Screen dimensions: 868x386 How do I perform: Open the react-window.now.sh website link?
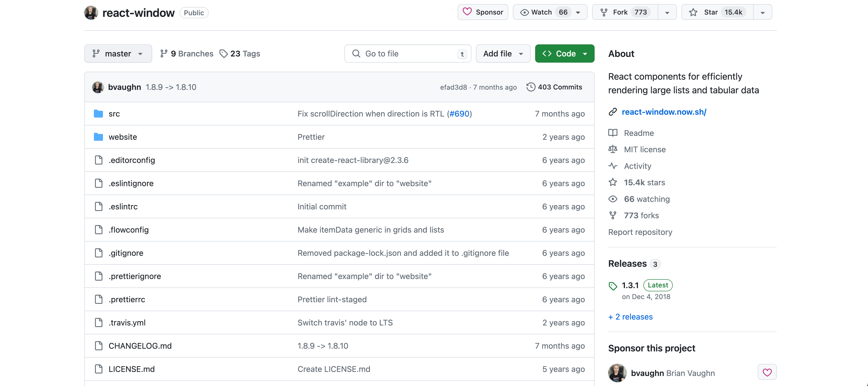click(x=664, y=112)
